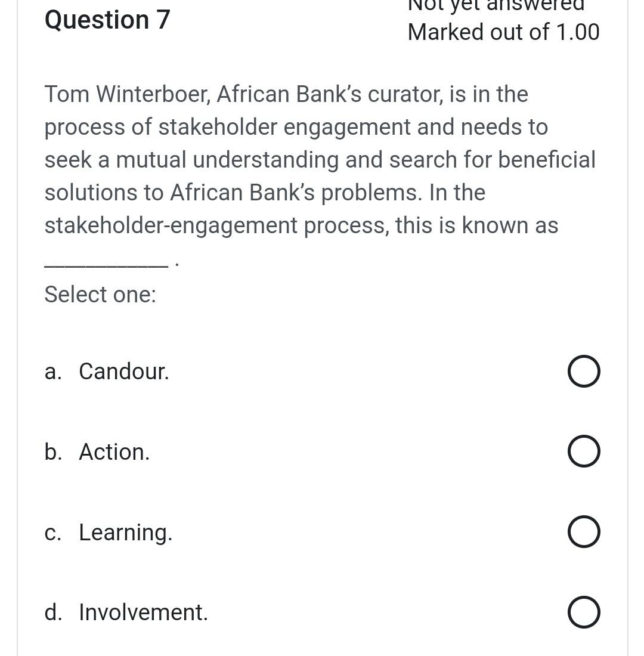Click the 'Question 7' heading
Viewport: 644px width, 656px height.
pos(107,20)
